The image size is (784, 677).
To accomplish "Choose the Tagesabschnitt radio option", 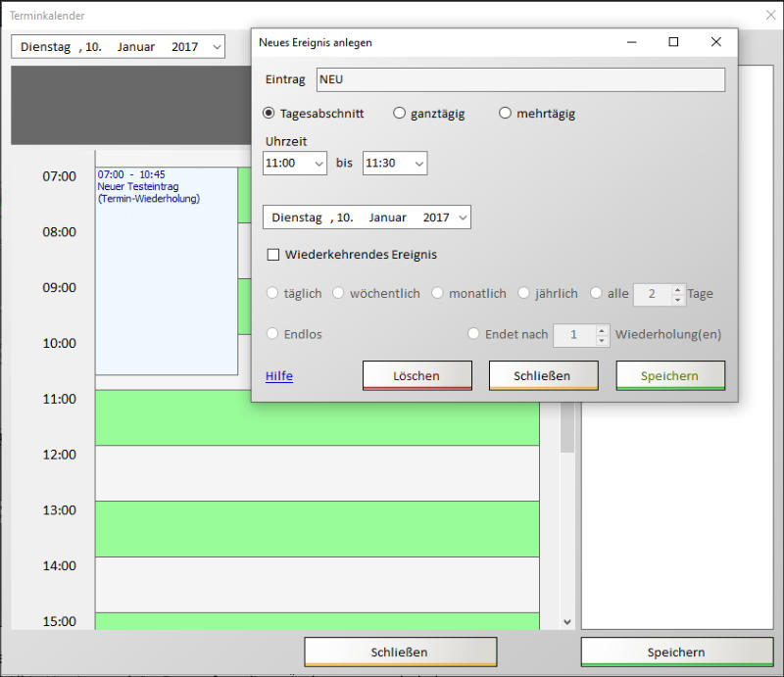I will 269,114.
